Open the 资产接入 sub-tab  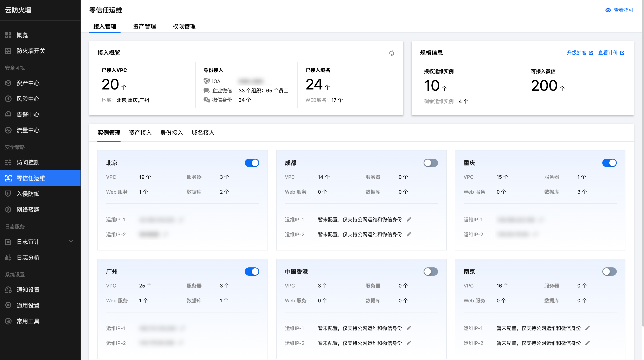[x=140, y=133]
